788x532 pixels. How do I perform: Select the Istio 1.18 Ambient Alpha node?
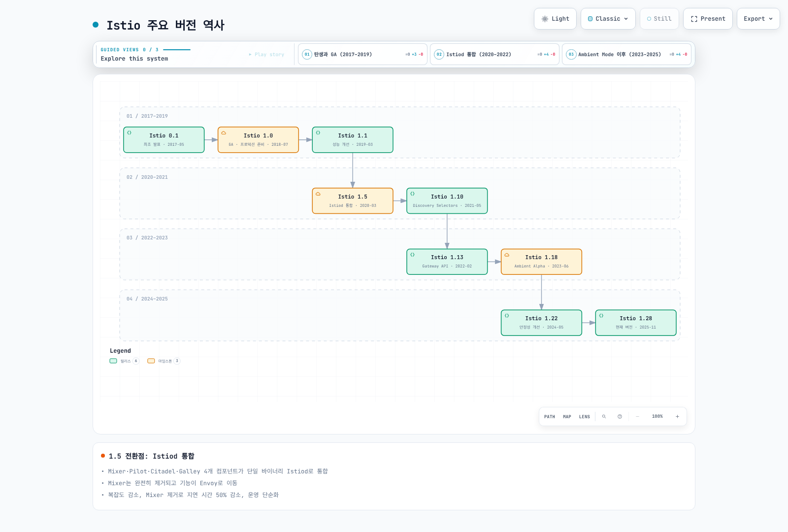coord(541,262)
